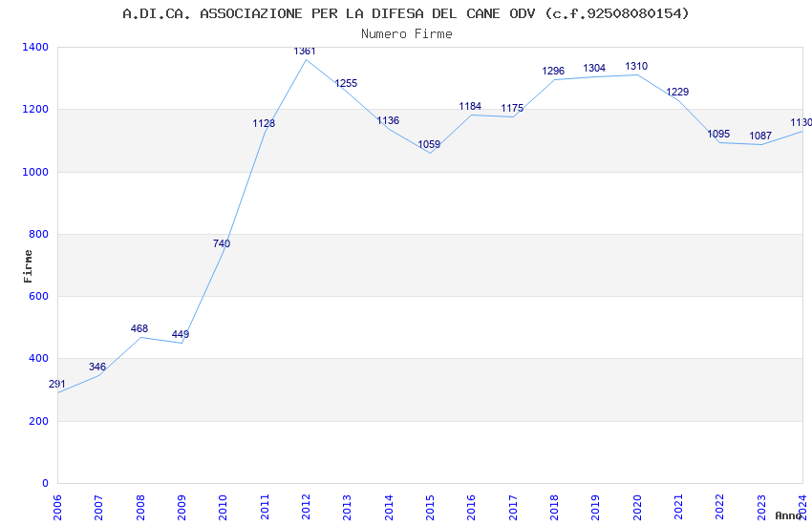
Task: Click x-axis year 2006
Action: click(x=57, y=507)
